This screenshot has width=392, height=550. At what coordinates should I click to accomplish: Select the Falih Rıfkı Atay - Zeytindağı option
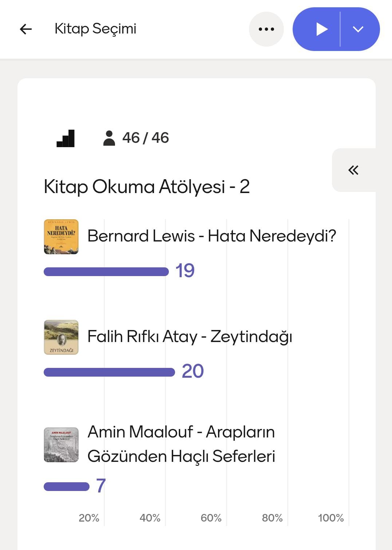click(x=190, y=337)
